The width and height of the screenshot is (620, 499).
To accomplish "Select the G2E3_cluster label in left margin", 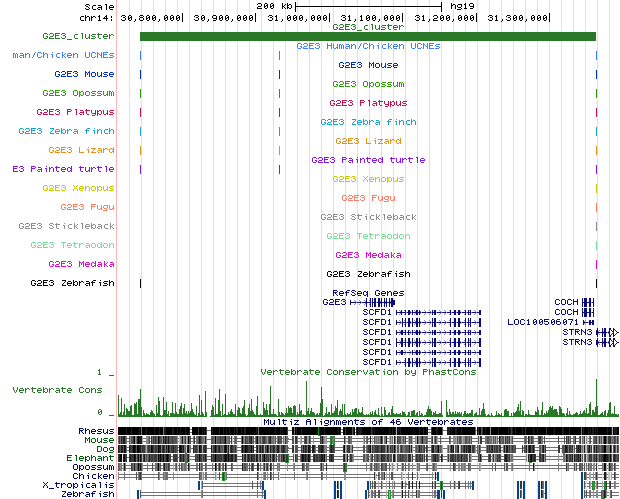I will tap(78, 35).
